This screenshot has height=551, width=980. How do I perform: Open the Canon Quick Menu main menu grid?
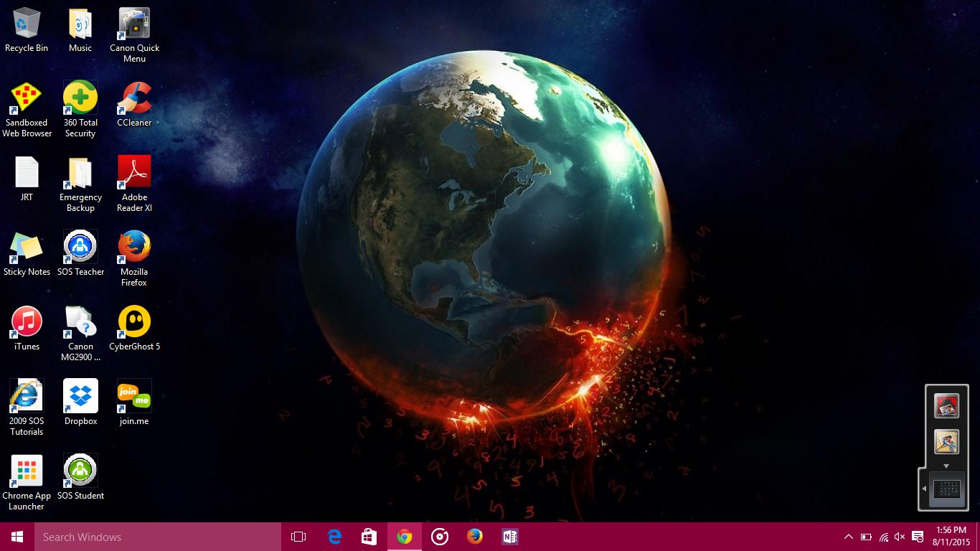(948, 489)
